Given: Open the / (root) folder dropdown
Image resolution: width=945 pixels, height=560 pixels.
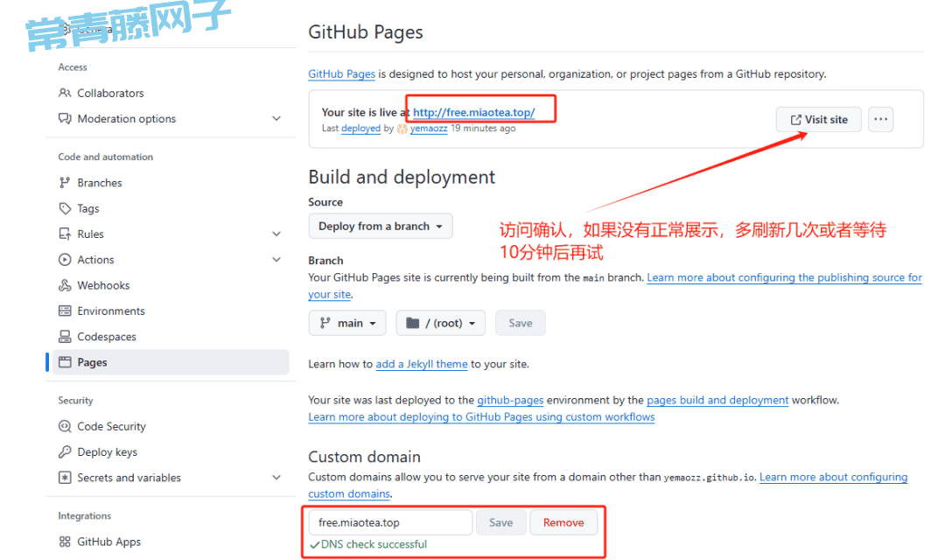Looking at the screenshot, I should tap(440, 323).
